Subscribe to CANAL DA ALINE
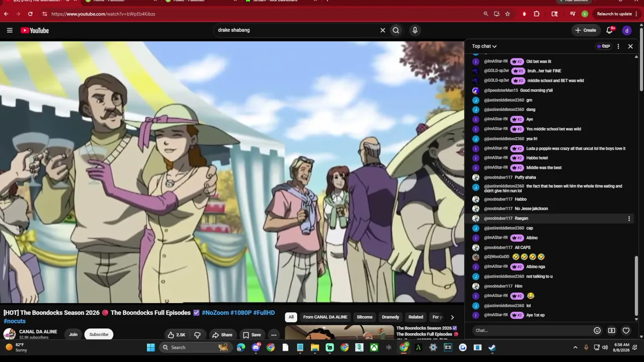This screenshot has width=644, height=362. (99, 335)
